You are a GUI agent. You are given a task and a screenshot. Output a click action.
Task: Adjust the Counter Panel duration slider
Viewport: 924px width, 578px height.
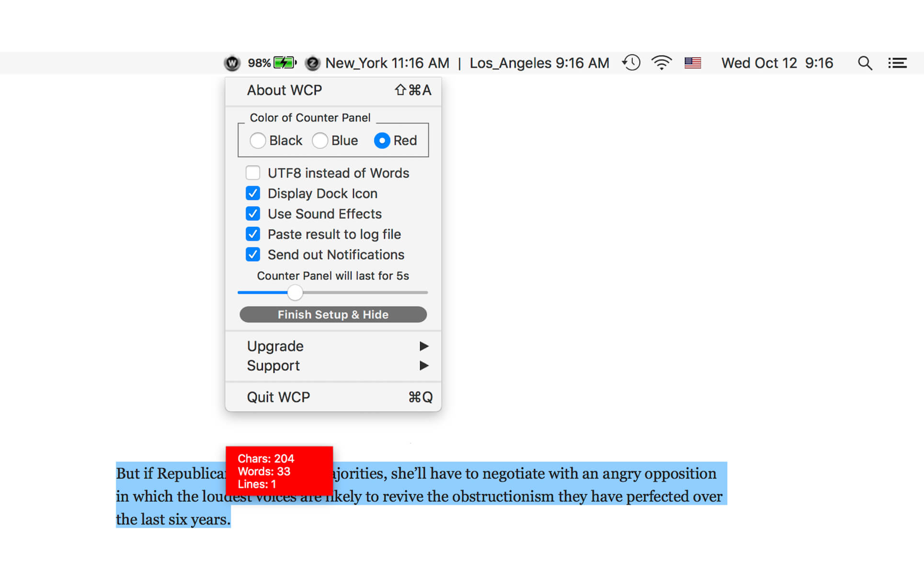click(296, 292)
